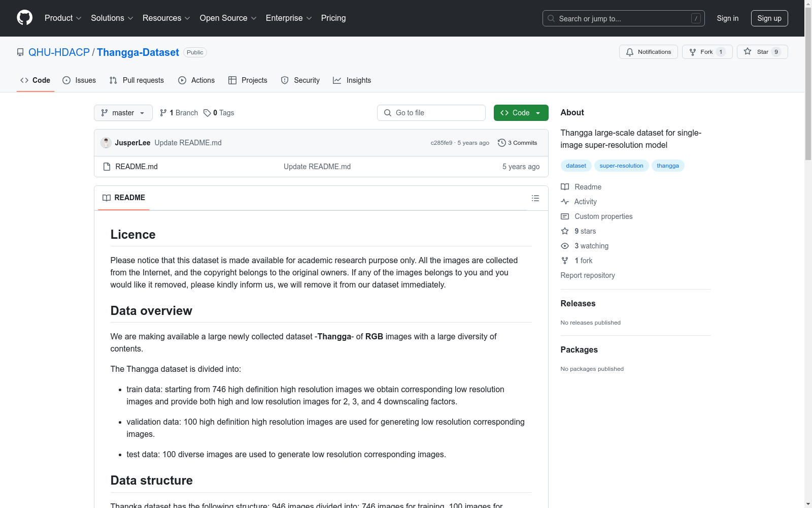812x508 pixels.
Task: Click the book icon next to Readme
Action: tap(565, 187)
